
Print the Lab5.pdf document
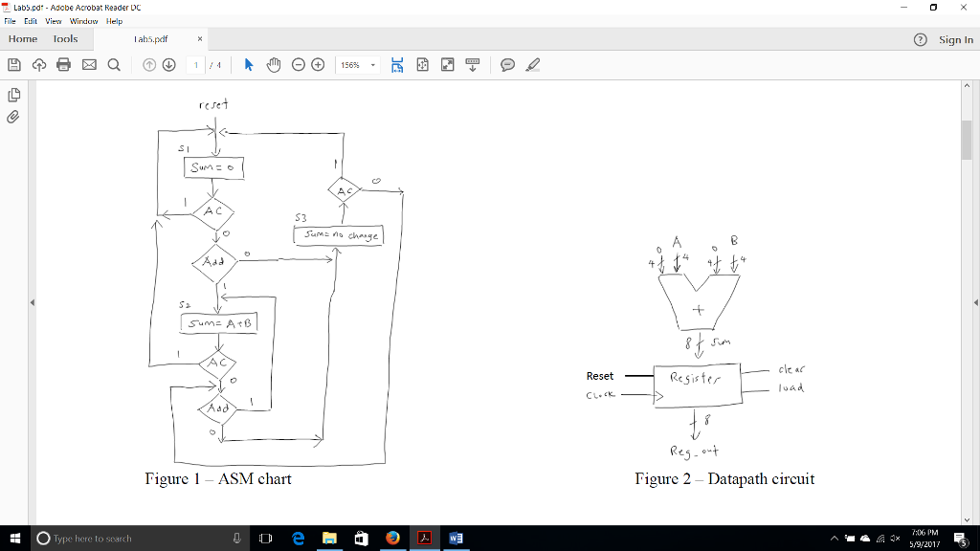pos(62,65)
